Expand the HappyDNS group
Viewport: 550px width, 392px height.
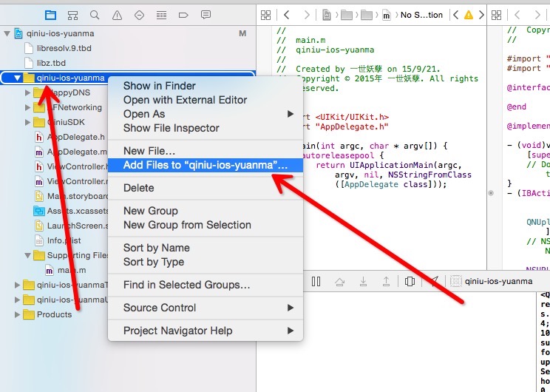27,92
